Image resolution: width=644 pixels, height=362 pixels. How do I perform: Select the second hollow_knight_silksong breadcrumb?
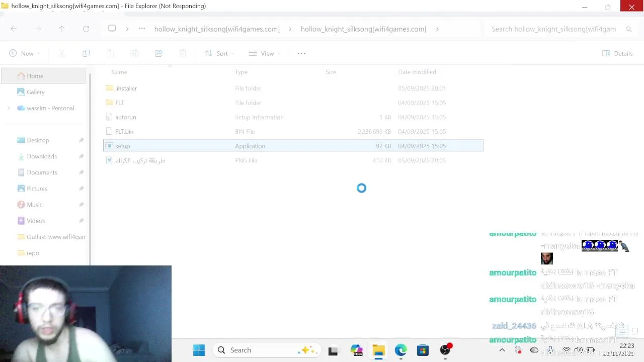point(363,29)
